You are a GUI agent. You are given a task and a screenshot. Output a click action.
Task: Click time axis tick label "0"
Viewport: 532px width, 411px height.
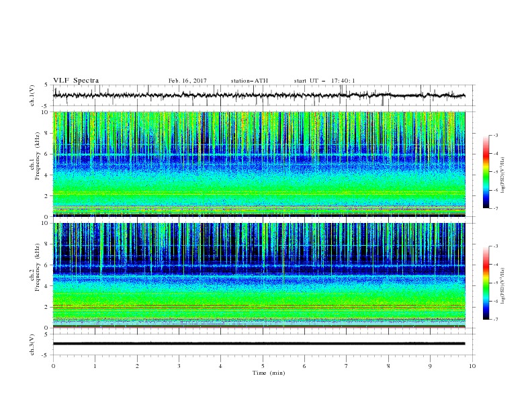click(x=53, y=366)
